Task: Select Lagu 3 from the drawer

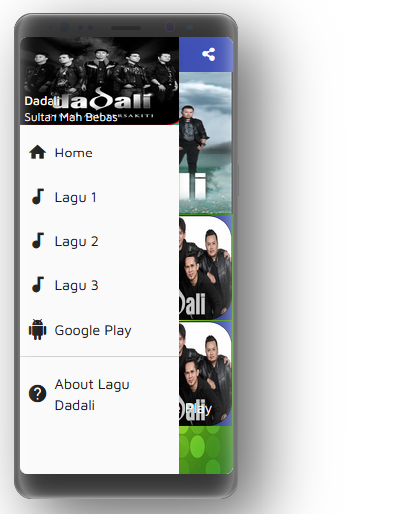Action: [x=99, y=285]
